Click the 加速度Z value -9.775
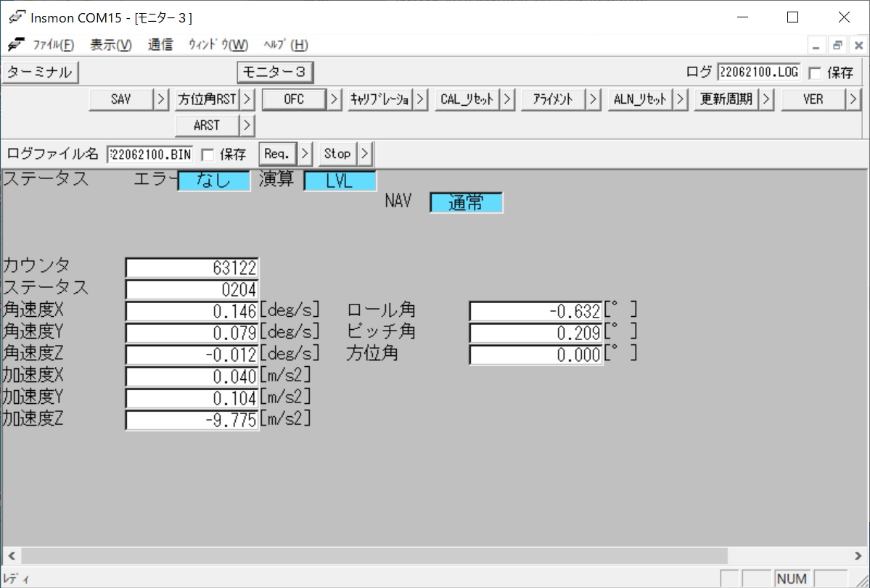 (x=192, y=420)
